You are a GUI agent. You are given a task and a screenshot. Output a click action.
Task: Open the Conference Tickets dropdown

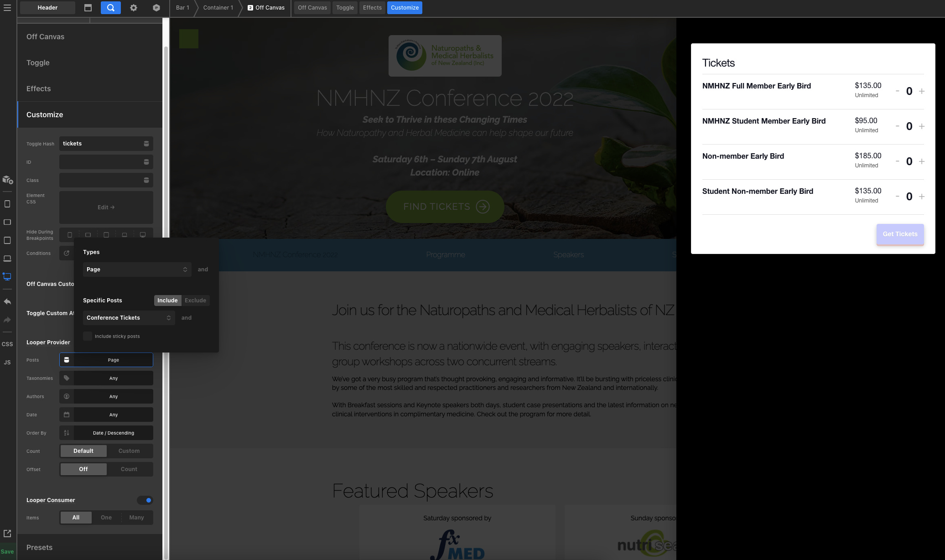[129, 318]
